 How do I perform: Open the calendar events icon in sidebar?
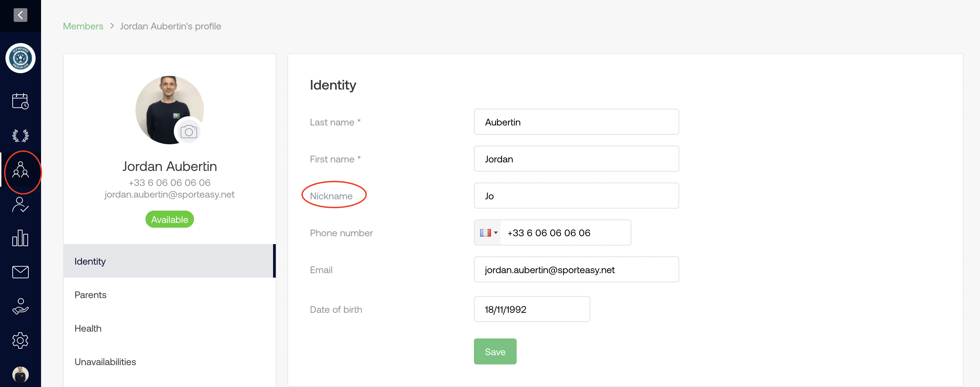pos(20,101)
